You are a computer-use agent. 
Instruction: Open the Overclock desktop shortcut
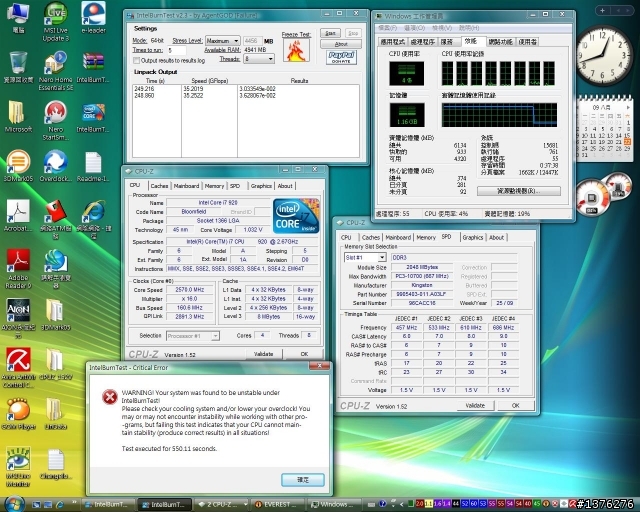(x=56, y=166)
